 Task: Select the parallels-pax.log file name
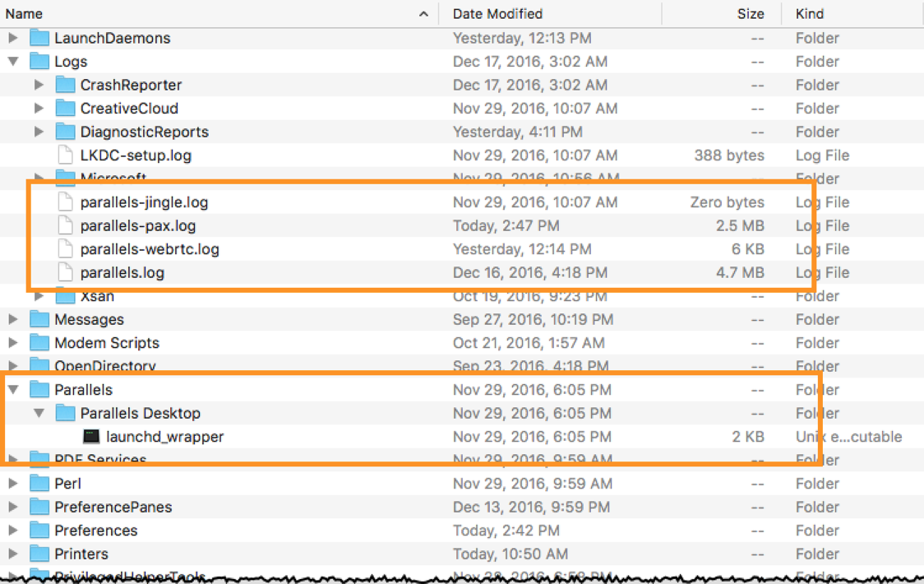coord(138,225)
